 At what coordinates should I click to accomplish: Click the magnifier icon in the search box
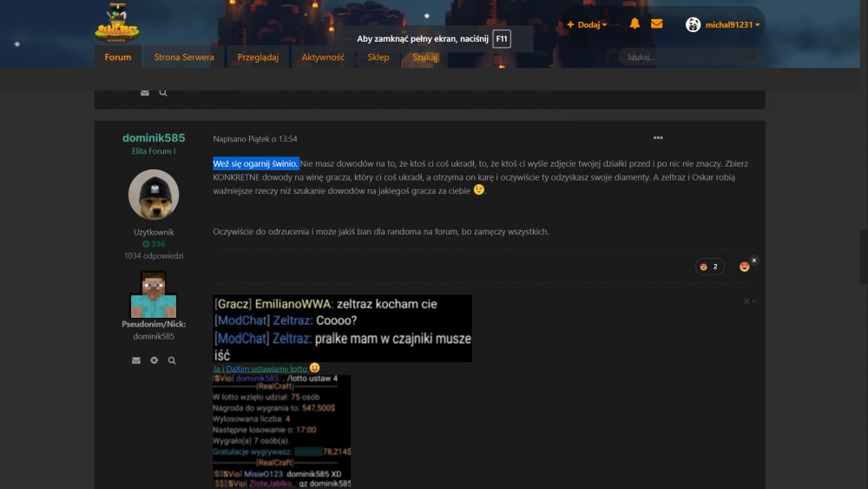(x=753, y=56)
